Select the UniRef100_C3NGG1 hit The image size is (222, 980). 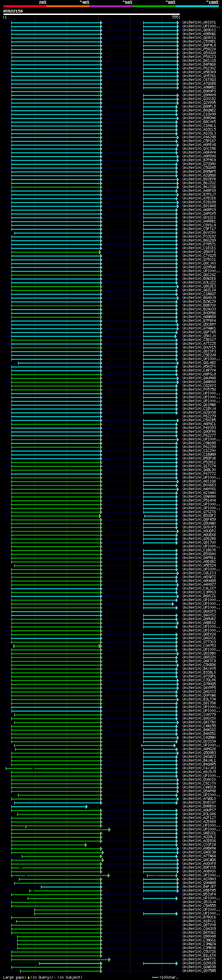(199, 940)
